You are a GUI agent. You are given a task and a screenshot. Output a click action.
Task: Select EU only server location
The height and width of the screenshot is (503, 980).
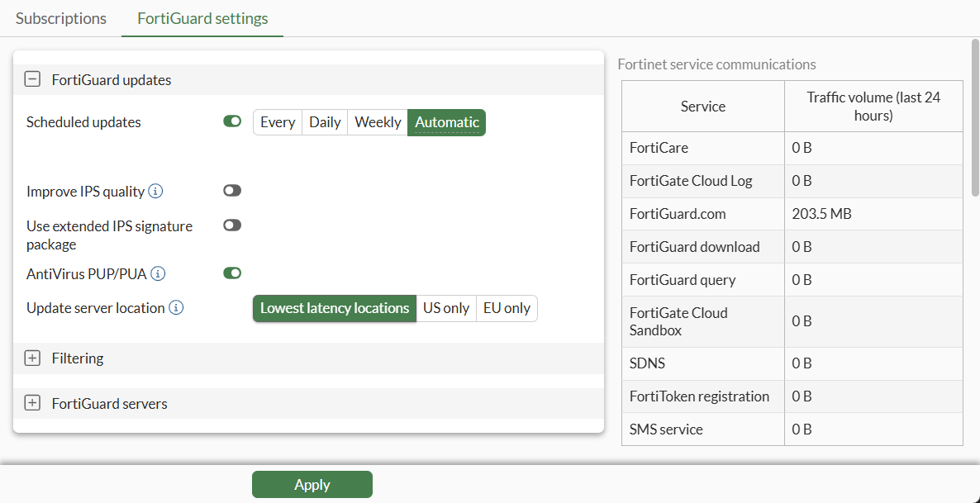point(507,308)
